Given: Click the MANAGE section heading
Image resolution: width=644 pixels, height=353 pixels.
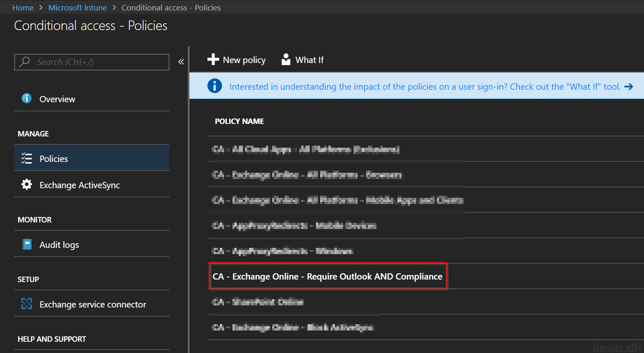Looking at the screenshot, I should [33, 134].
